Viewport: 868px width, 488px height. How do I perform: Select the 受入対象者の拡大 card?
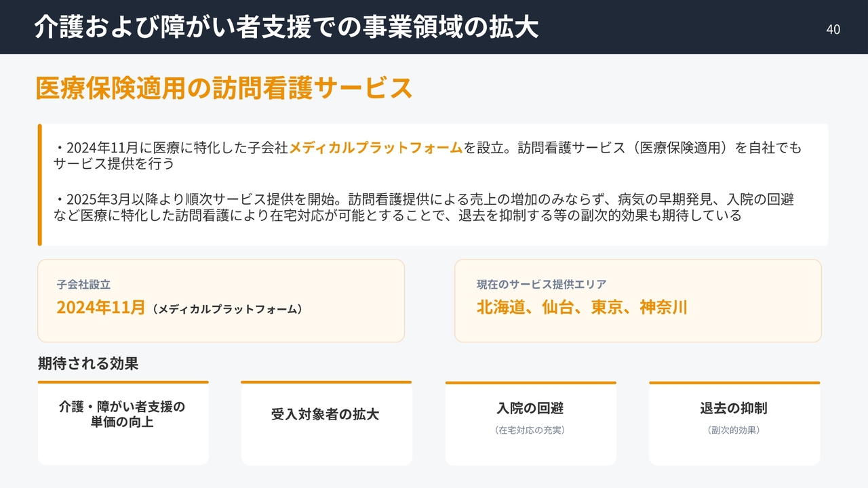326,424
